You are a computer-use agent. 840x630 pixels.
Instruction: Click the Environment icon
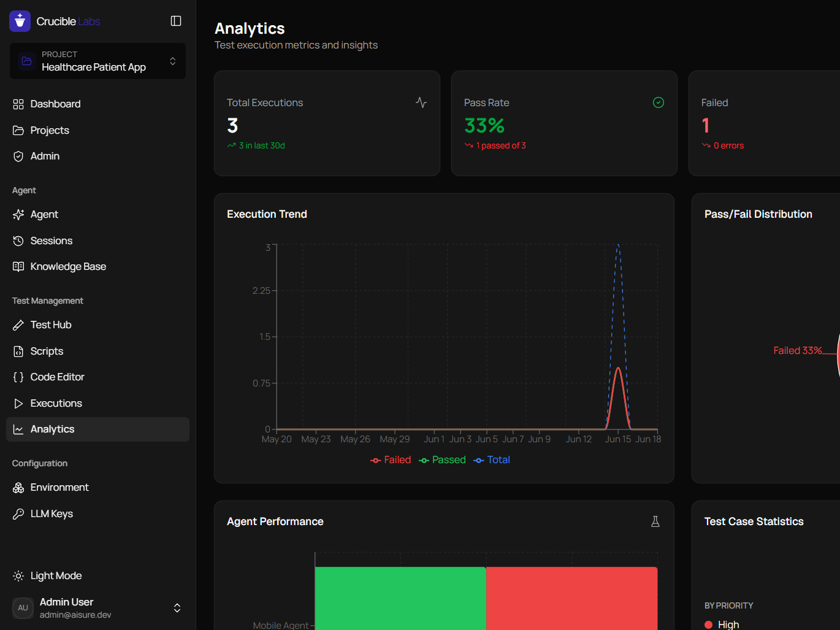coord(18,488)
